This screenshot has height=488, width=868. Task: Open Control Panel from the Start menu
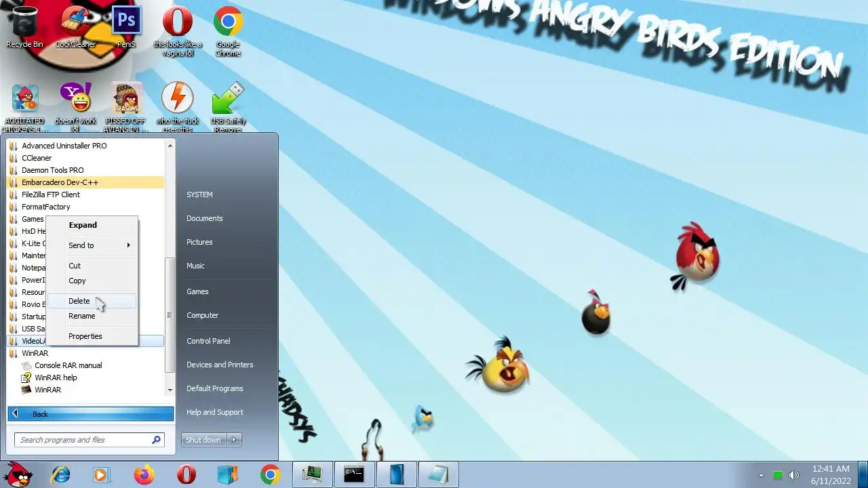tap(208, 341)
